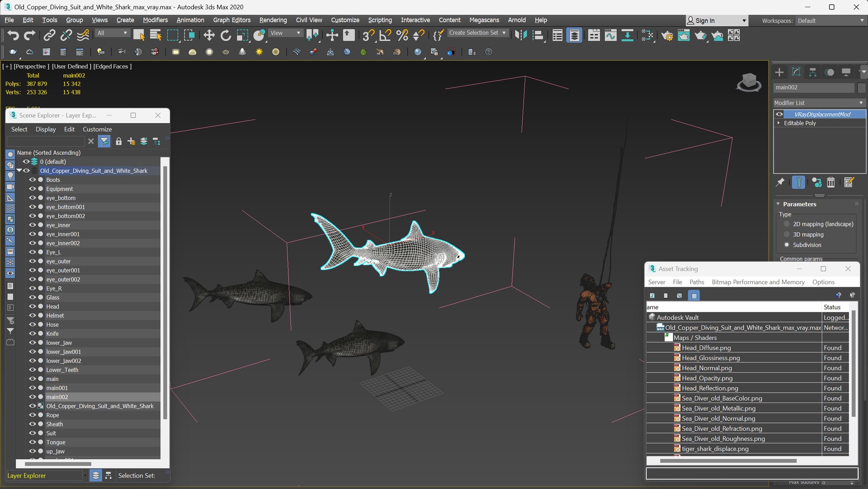Open the All selection filter dropdown
This screenshot has width=868, height=489.
click(x=112, y=33)
